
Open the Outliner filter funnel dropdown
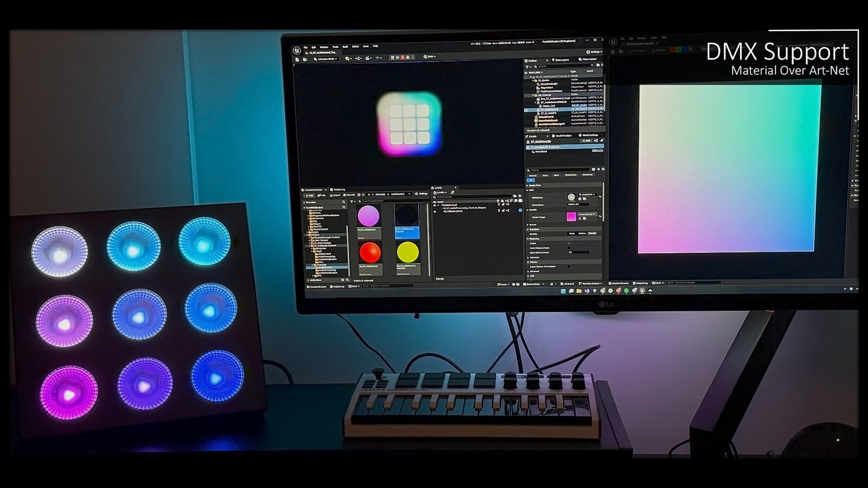tap(528, 67)
